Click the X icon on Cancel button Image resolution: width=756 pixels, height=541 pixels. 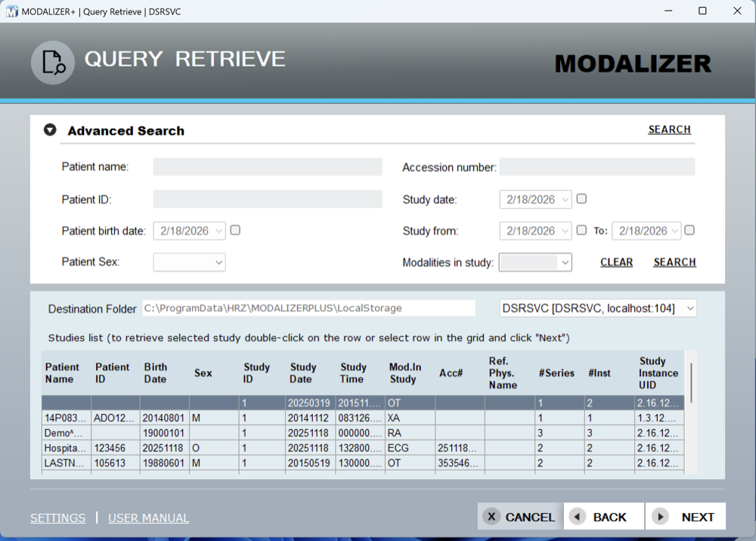pyautogui.click(x=491, y=517)
